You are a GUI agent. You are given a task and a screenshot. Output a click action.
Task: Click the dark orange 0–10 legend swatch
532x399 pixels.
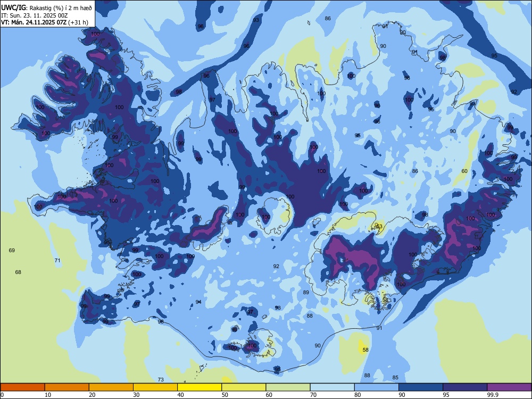click(22, 387)
